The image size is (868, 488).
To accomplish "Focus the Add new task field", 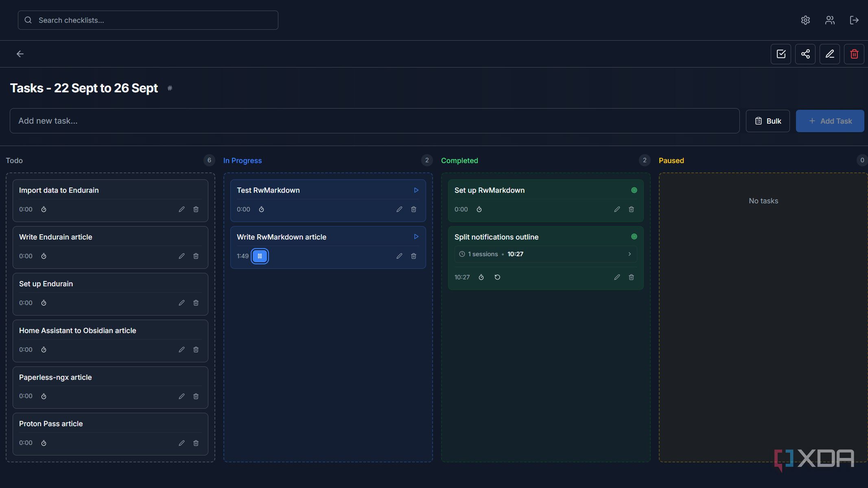I will (374, 121).
